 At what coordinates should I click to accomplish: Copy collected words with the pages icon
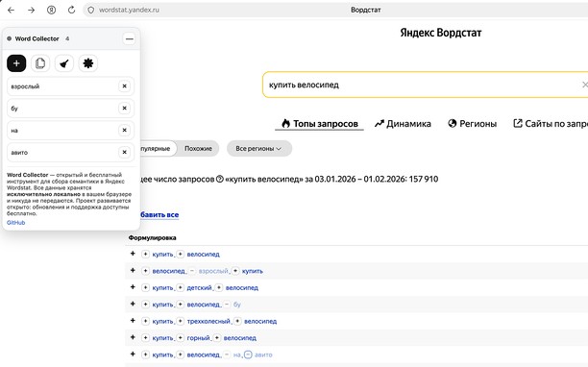(x=40, y=63)
